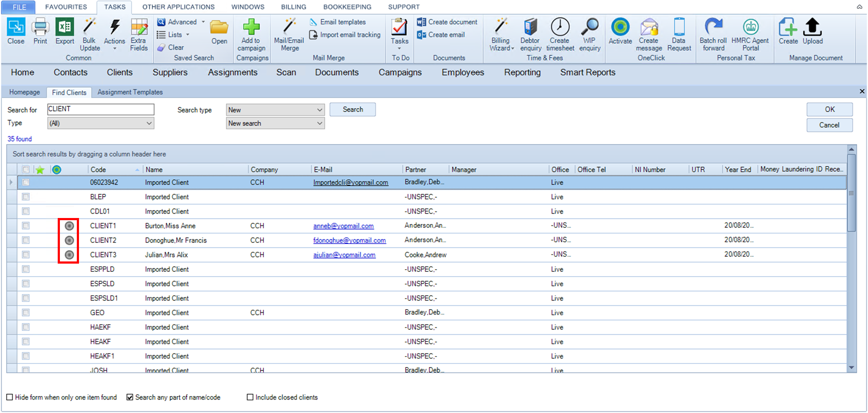Run Batch roll forward

point(713,26)
